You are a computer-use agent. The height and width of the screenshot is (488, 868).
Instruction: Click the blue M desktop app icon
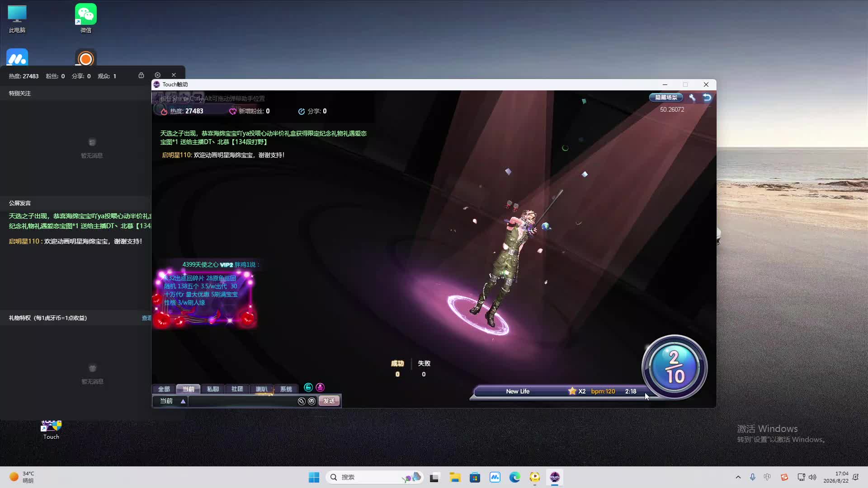[x=17, y=57]
